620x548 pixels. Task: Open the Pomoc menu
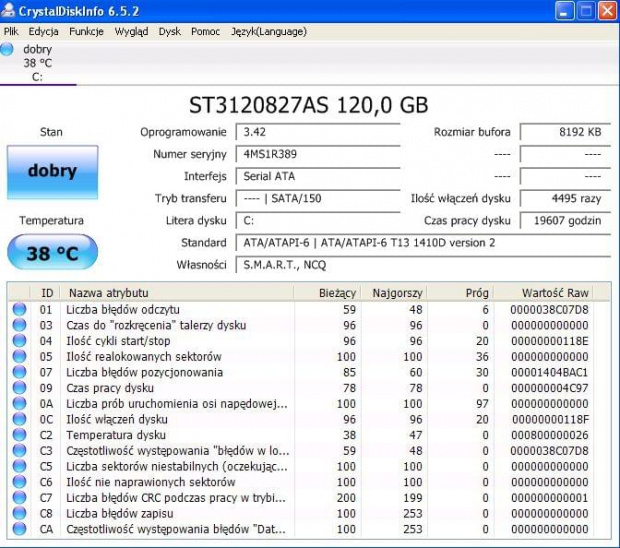pyautogui.click(x=205, y=32)
